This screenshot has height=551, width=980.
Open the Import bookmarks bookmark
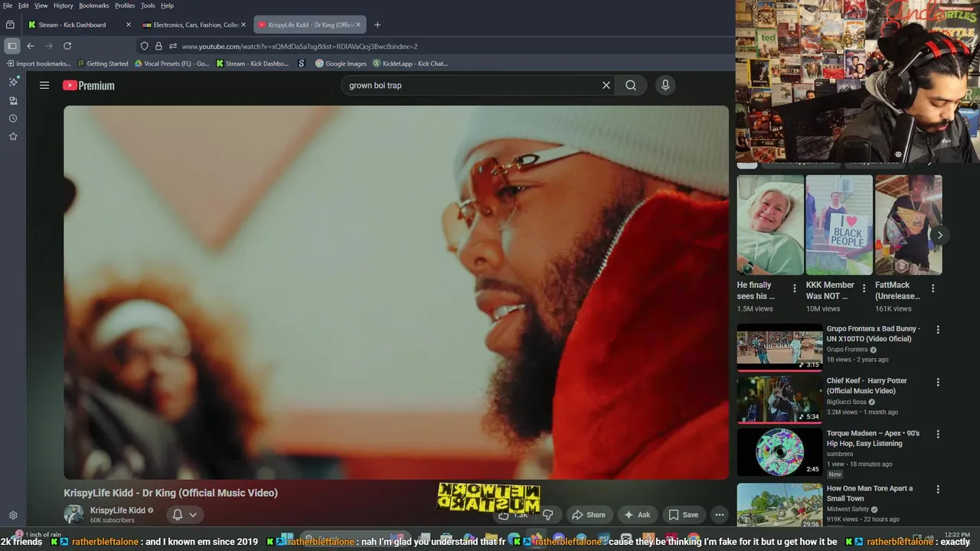pyautogui.click(x=38, y=64)
